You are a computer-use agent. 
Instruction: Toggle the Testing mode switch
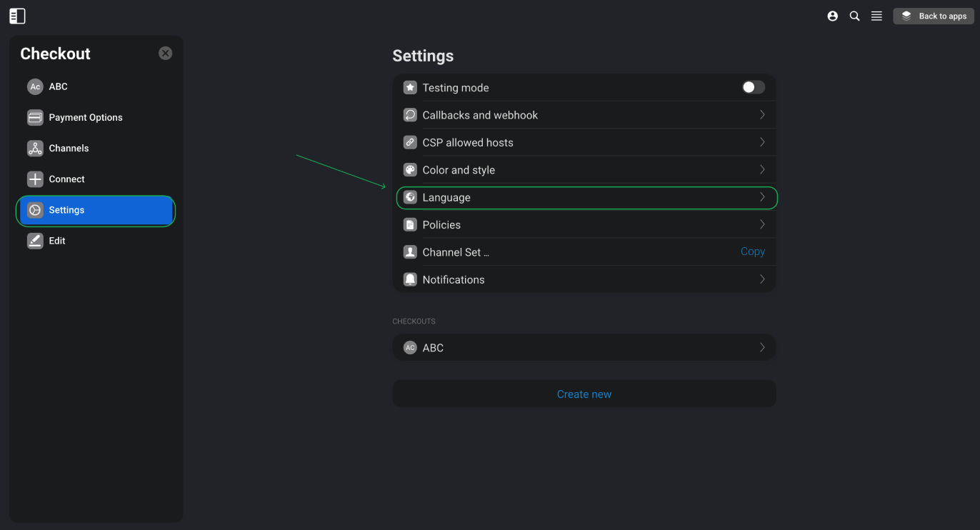click(x=753, y=87)
